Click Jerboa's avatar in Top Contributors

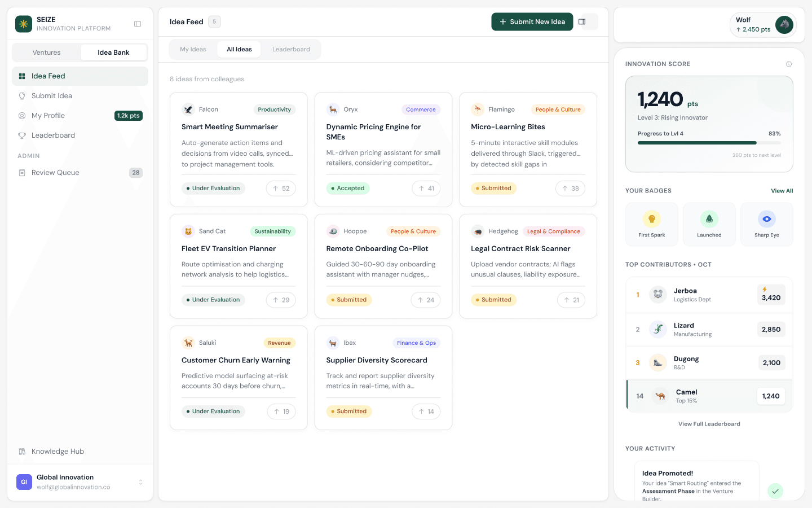point(658,295)
